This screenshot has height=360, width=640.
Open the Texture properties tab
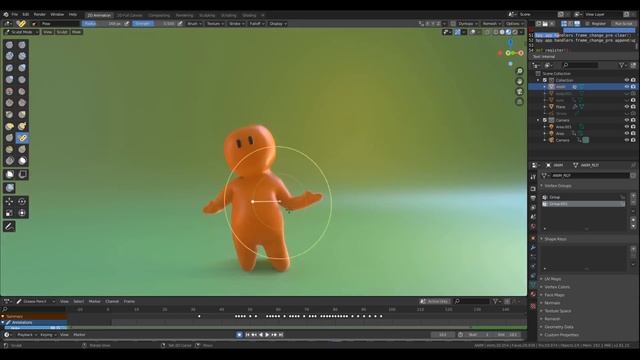pyautogui.click(x=533, y=306)
